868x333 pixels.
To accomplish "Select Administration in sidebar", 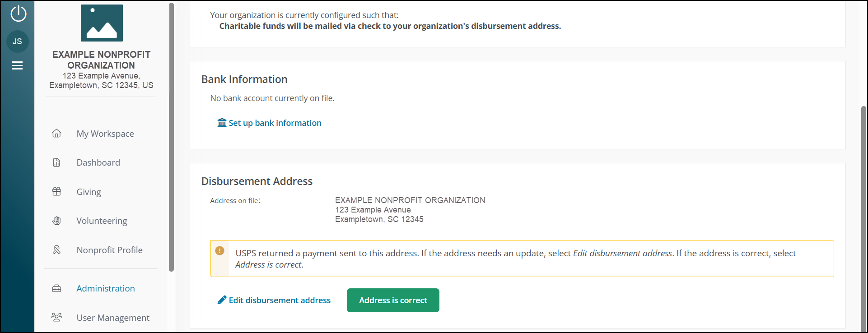I will 106,288.
